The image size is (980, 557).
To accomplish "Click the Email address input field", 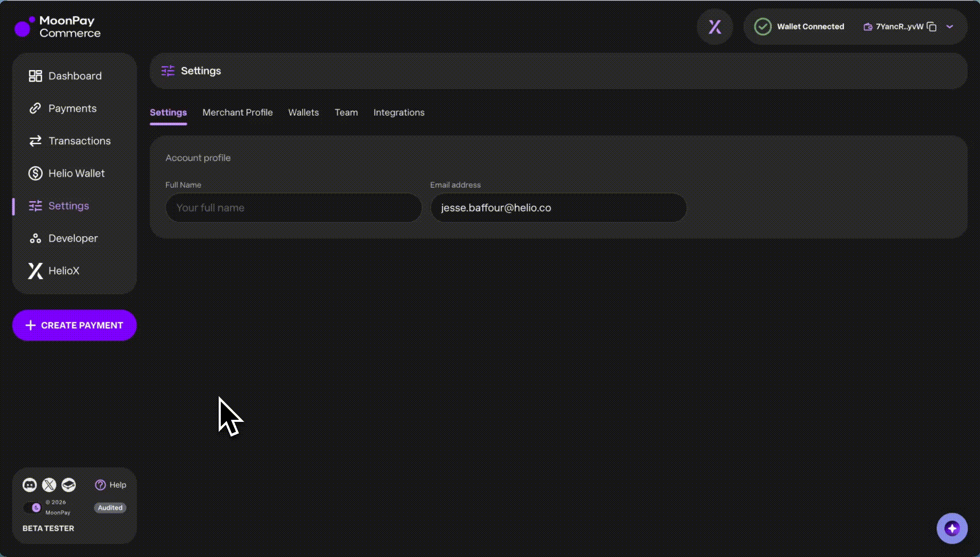I will tap(559, 208).
